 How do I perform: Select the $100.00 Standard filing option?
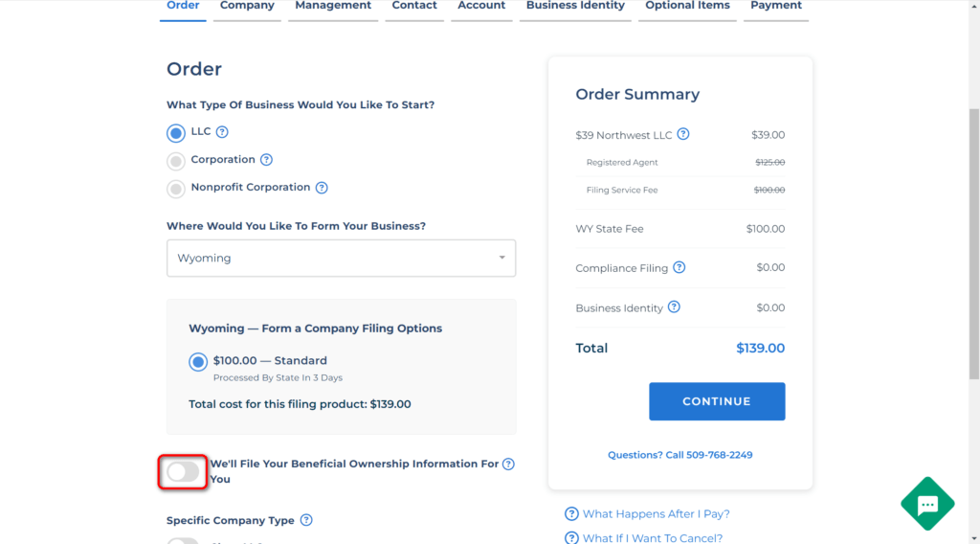pos(198,361)
